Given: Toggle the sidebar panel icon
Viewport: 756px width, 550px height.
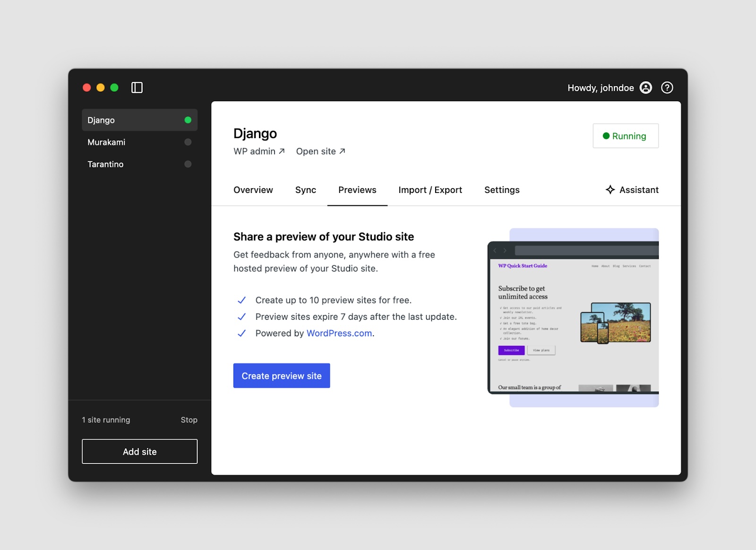Looking at the screenshot, I should (x=137, y=87).
